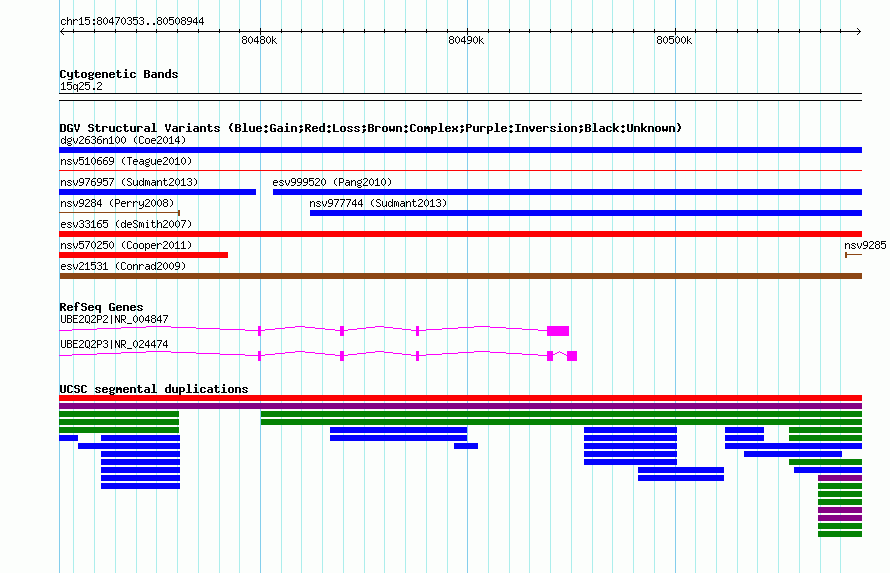Click the nsv570250 (Cooper2011) label
This screenshot has height=573, width=890.
126,245
